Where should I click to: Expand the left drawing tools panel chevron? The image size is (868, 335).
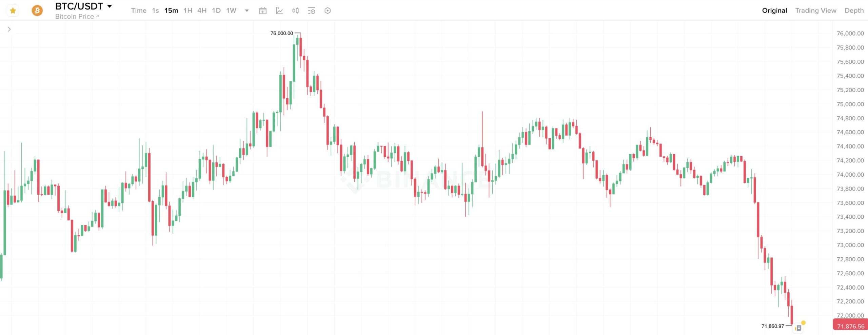9,29
